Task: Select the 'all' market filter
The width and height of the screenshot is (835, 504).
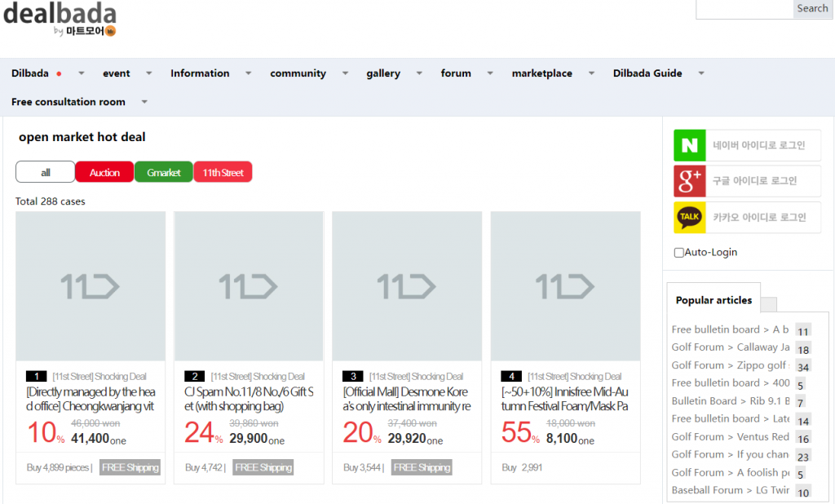Action: [x=46, y=172]
